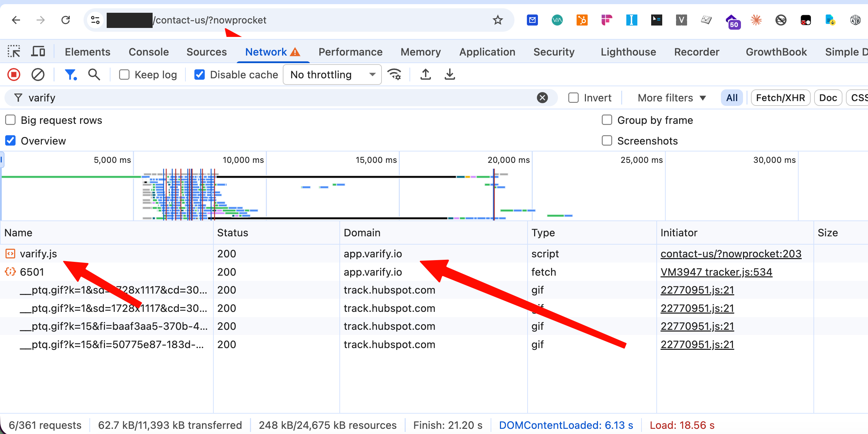Activate the inspect element selector icon
This screenshot has height=434, width=868.
point(14,52)
